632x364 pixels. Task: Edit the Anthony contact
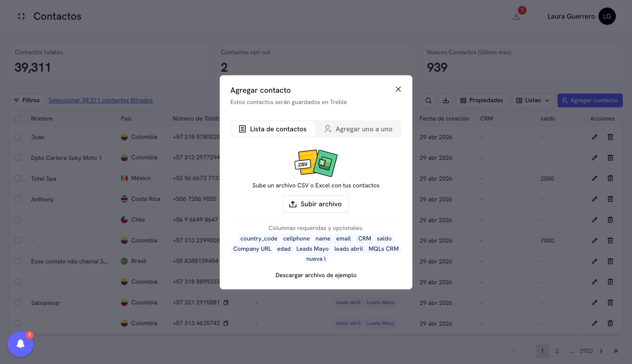594,199
